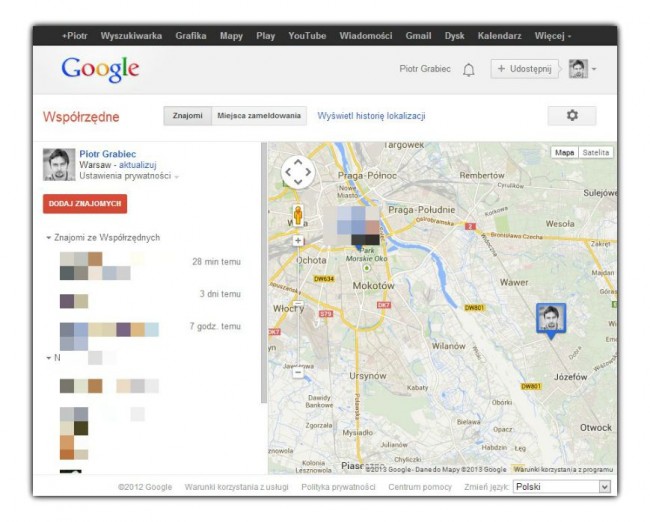Click the Współrzędne page title
Viewport: 650px width, 522px height.
click(81, 117)
